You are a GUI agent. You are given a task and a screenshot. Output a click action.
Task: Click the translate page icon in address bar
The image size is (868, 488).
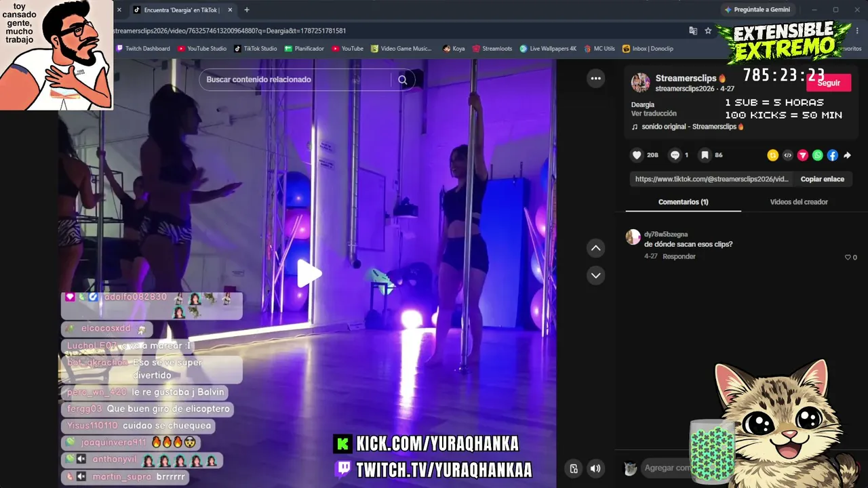693,30
